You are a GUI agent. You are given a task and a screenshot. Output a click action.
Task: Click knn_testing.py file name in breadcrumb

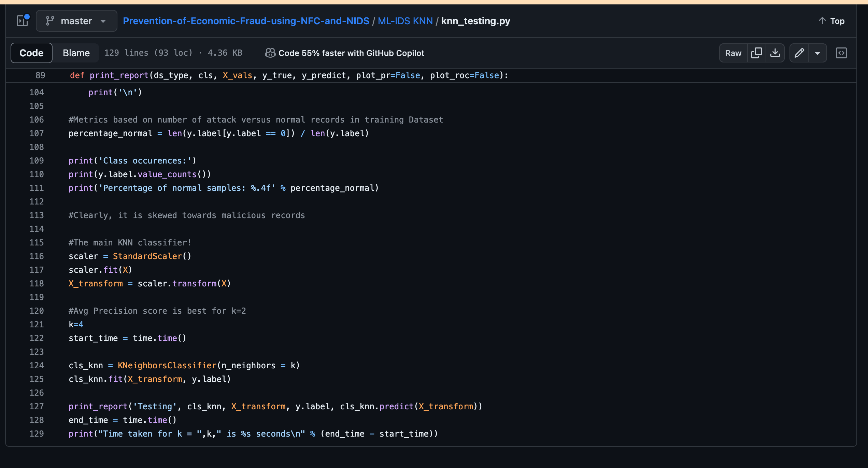[x=475, y=21]
